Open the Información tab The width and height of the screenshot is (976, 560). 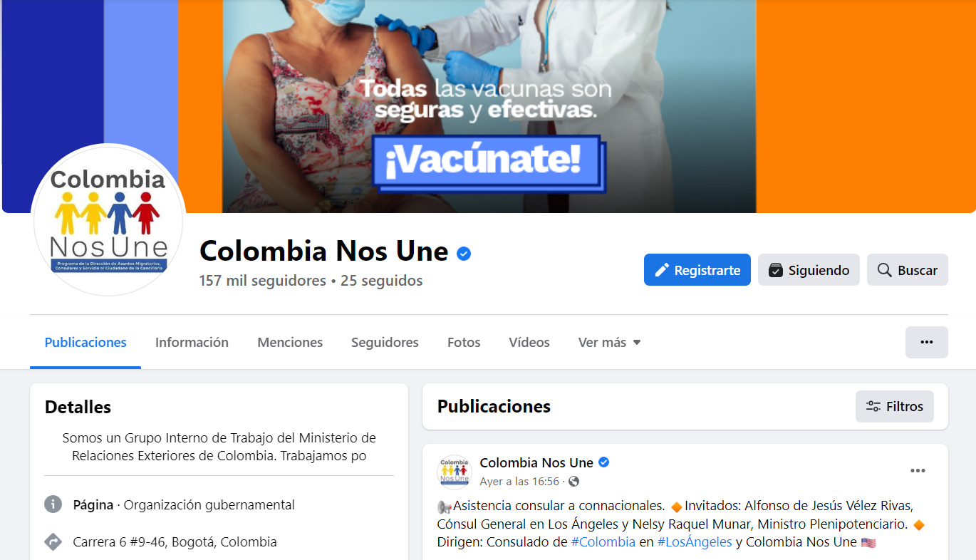tap(192, 343)
